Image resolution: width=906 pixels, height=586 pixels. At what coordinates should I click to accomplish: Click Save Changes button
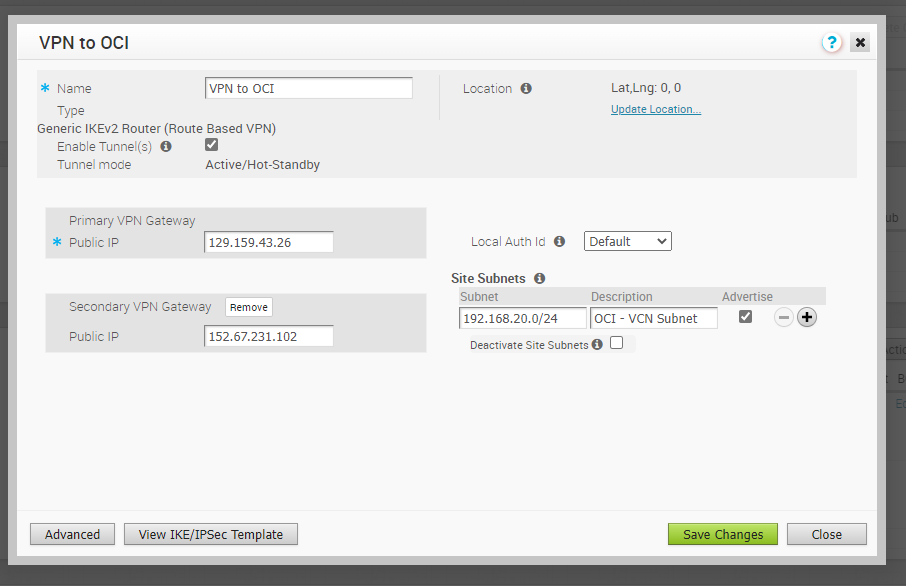click(x=723, y=534)
